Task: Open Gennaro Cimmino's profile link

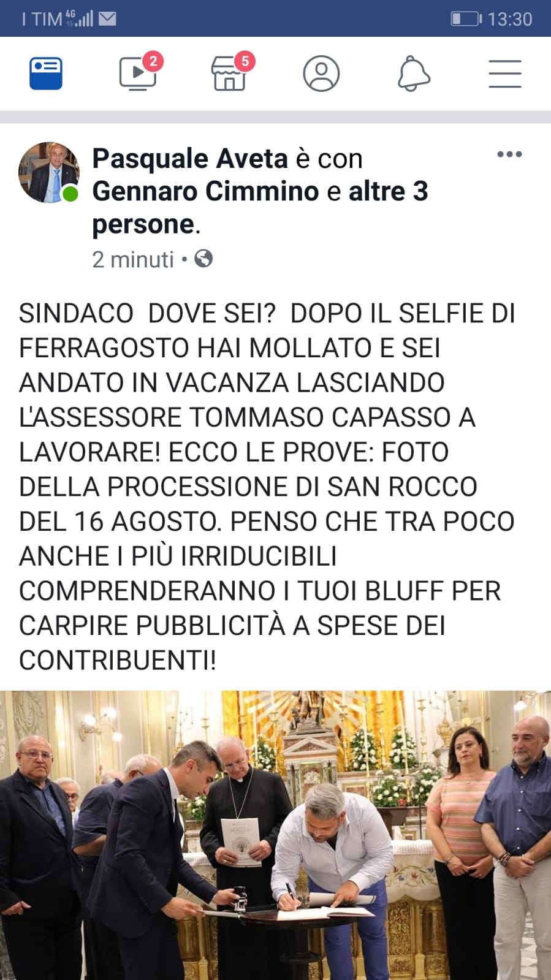Action: (x=205, y=192)
